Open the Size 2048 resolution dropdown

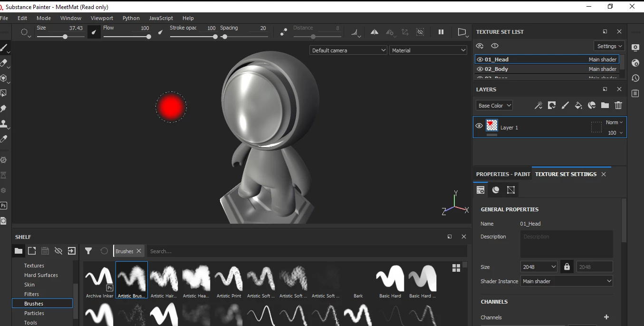539,267
